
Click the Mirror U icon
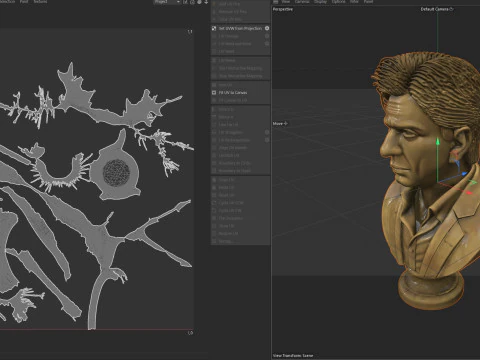(x=214, y=109)
